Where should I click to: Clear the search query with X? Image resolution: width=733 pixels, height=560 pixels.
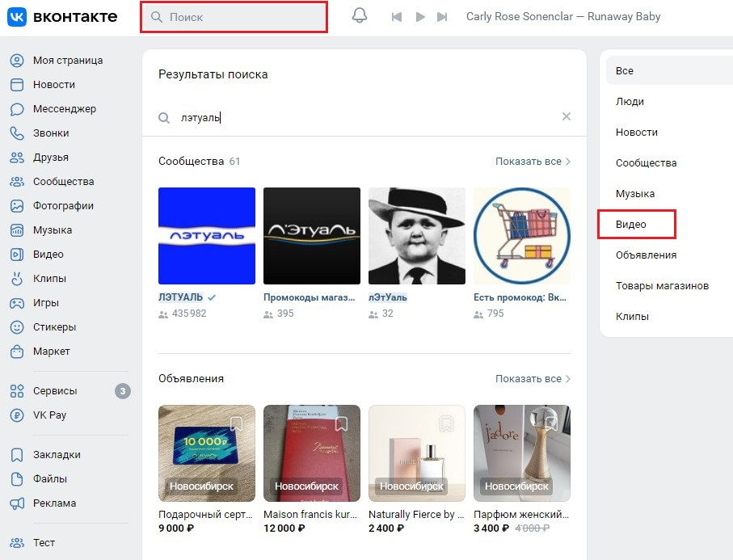(566, 116)
